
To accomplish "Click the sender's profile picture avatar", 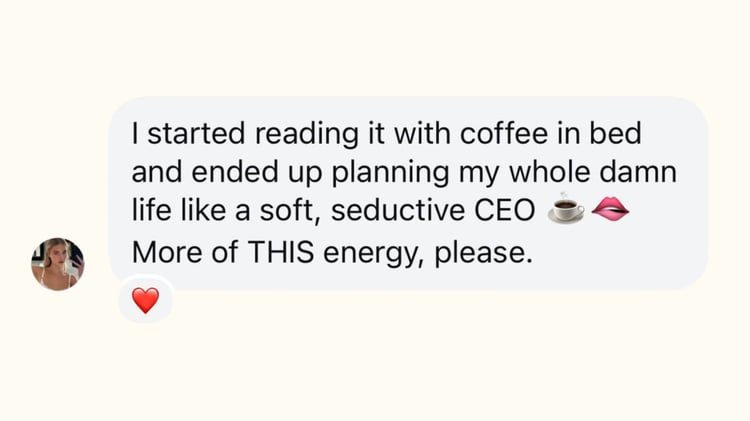I will (x=57, y=264).
